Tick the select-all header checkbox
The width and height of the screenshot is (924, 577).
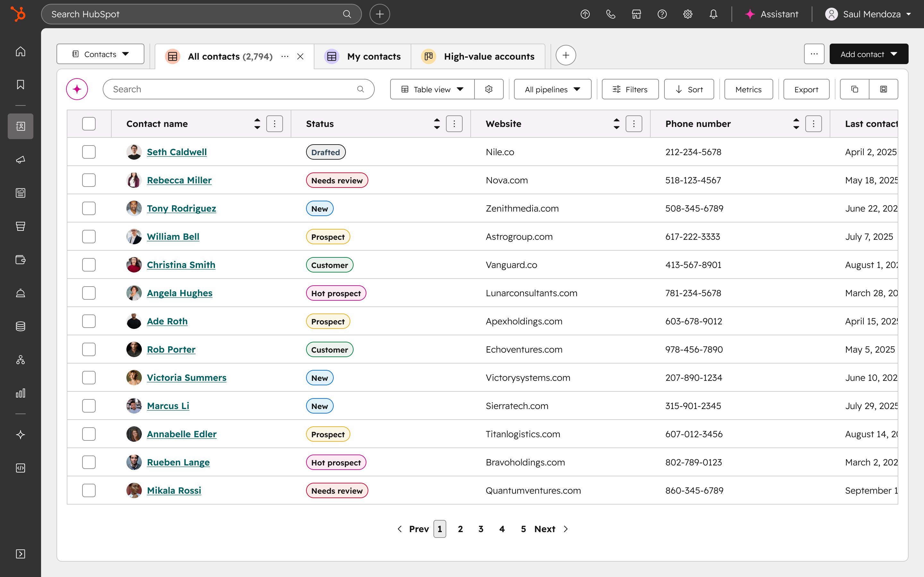(89, 124)
